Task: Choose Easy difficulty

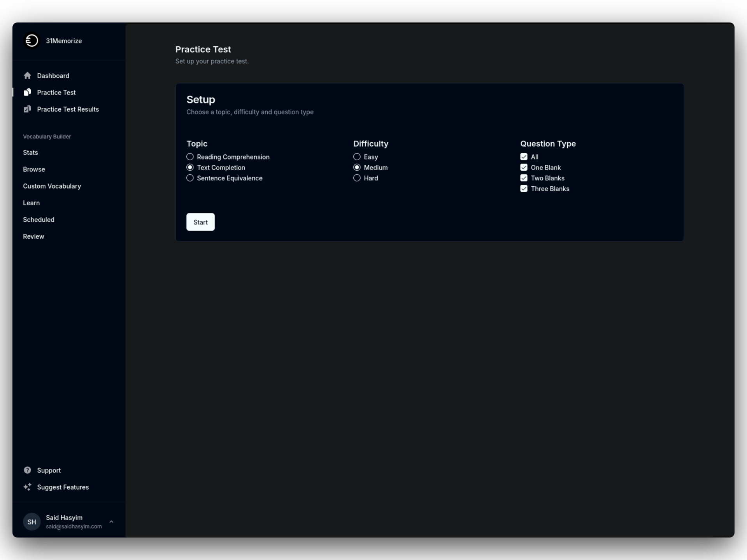Action: pyautogui.click(x=357, y=157)
